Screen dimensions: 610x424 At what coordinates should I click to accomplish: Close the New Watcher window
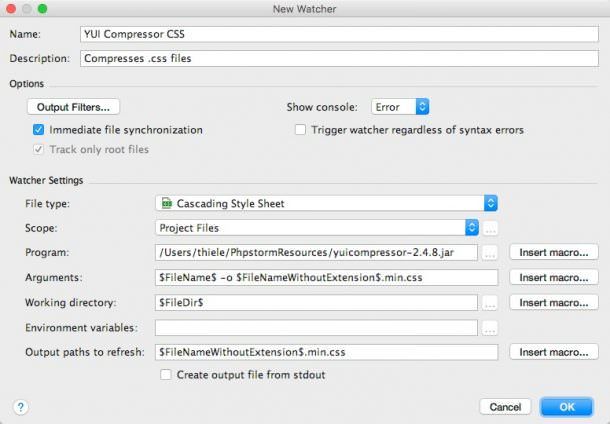coord(11,9)
